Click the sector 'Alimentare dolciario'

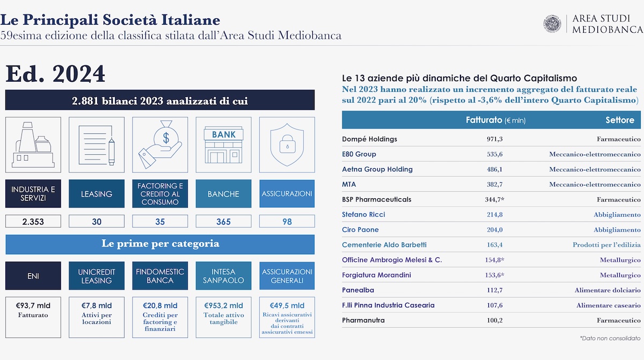608,290
